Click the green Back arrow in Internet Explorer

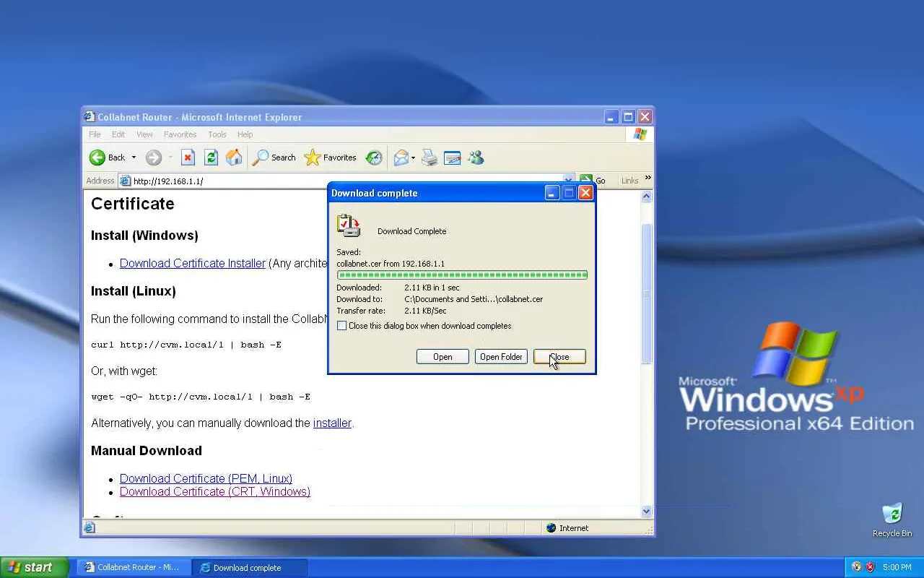[x=97, y=158]
